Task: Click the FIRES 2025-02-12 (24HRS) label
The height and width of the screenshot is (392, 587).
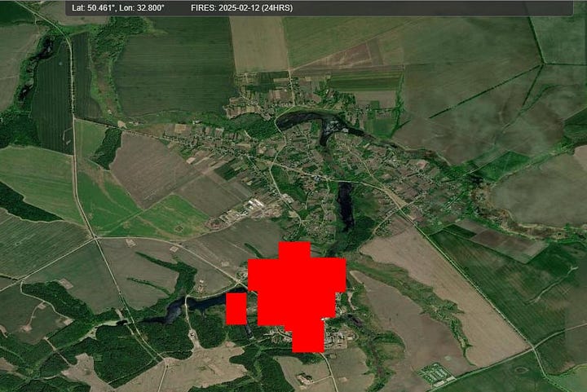Action: tap(242, 7)
